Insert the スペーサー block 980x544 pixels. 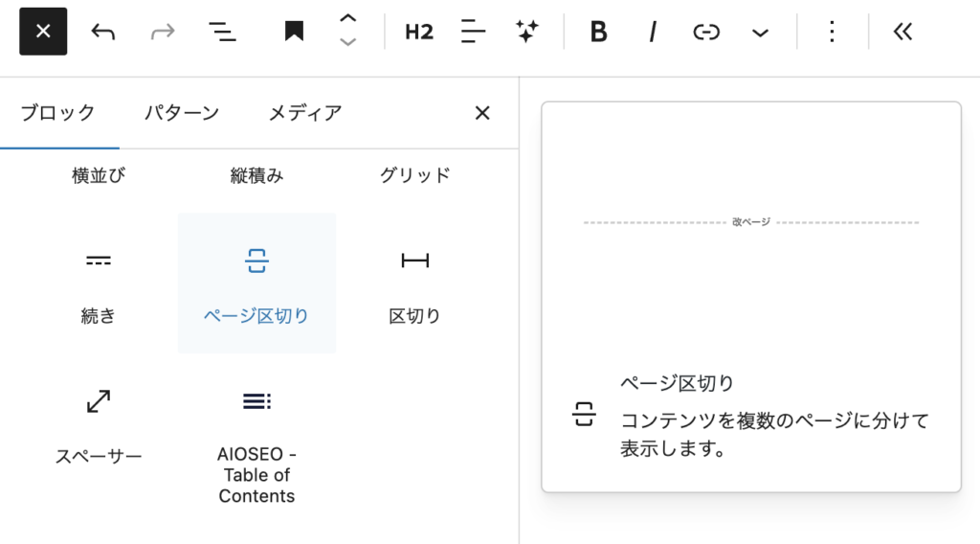[x=99, y=425]
